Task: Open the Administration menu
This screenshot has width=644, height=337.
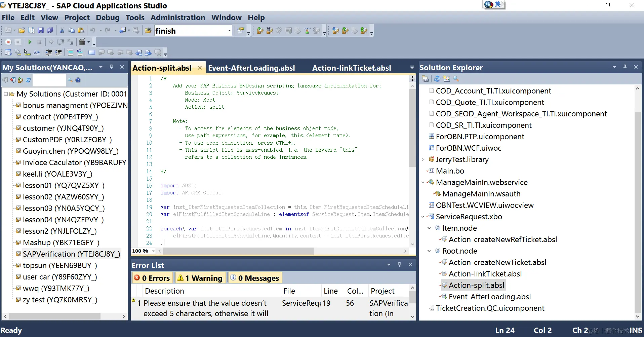Action: click(x=178, y=17)
